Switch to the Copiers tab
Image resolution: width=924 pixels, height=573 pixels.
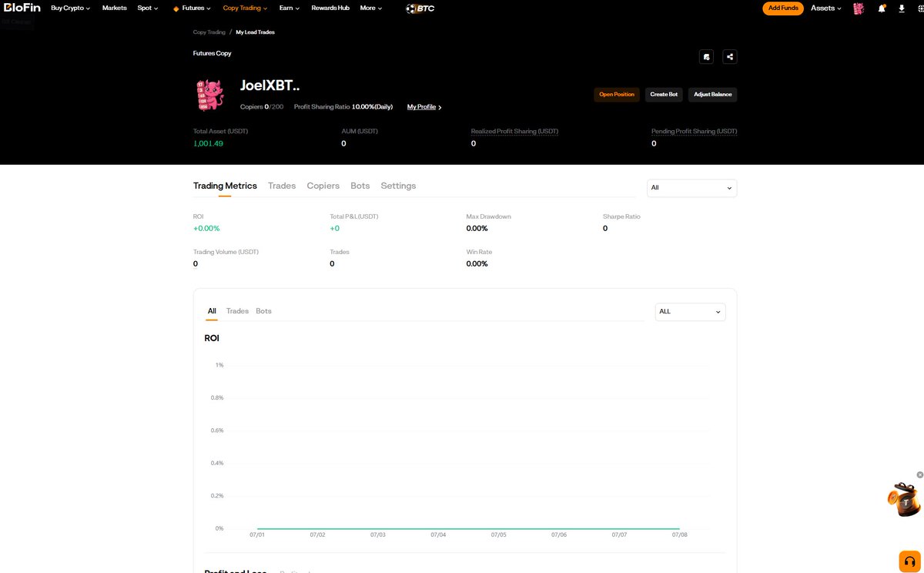click(323, 186)
